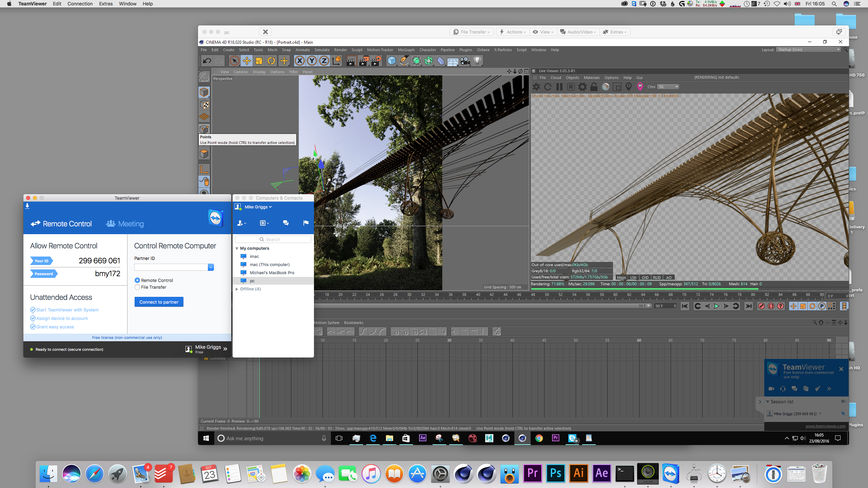This screenshot has height=488, width=868.
Task: Pause the Live Viewer render
Action: pos(559,87)
